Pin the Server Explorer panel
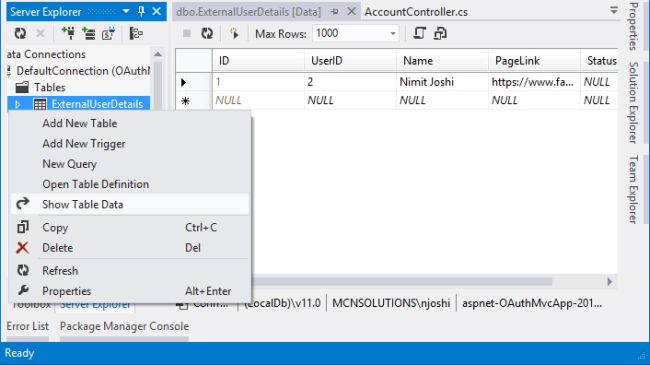 tap(141, 12)
